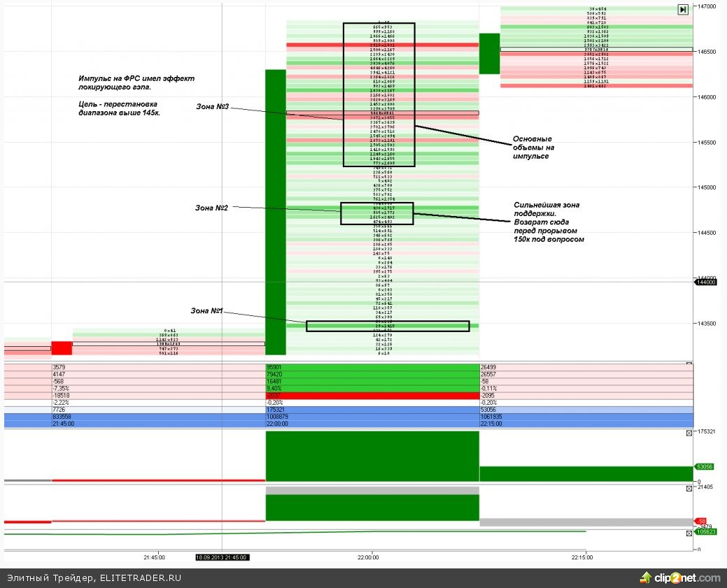Viewport: 727px width, 588px height.
Task: Select the Зона №2 rectangle on chart
Action: [376, 213]
